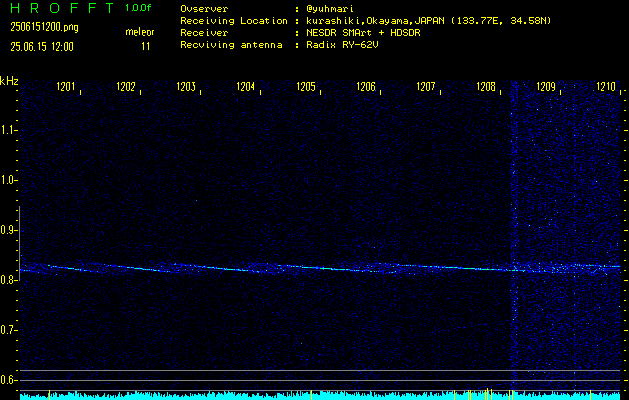
Task: Click the file name 2506151200.png
Action: (x=45, y=27)
